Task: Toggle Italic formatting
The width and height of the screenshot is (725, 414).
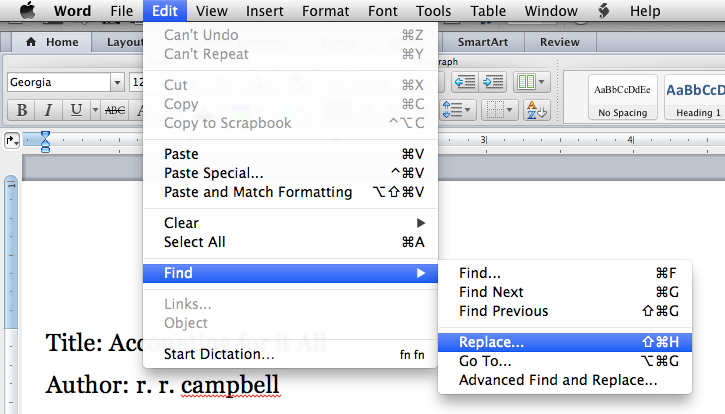Action: coord(48,110)
